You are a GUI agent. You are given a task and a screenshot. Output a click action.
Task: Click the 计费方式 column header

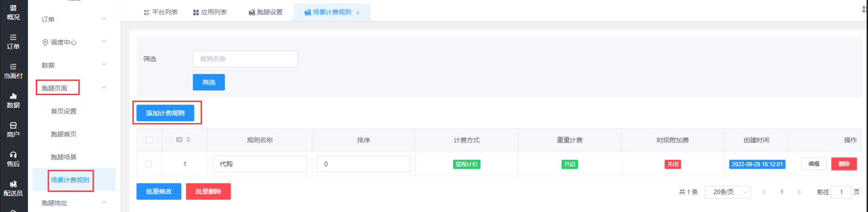pos(467,140)
